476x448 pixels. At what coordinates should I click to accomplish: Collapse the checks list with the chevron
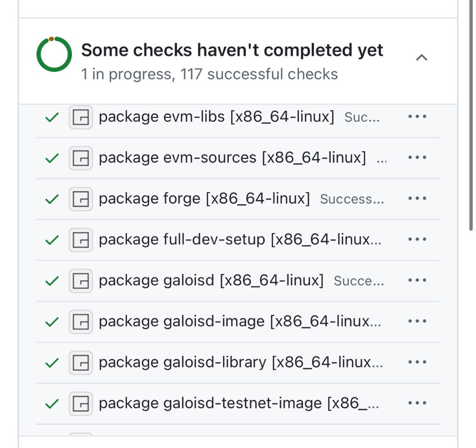click(422, 57)
